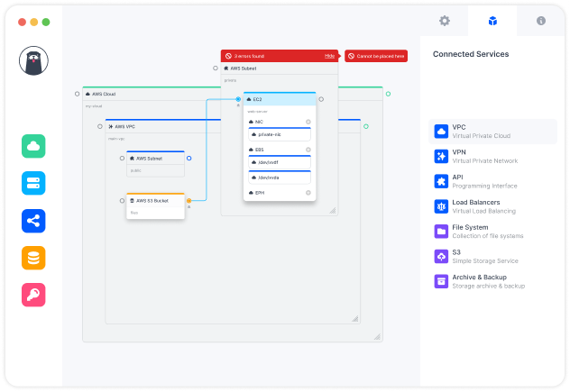Click the cloud icon in EC2 header
570x392 pixels.
[249, 99]
